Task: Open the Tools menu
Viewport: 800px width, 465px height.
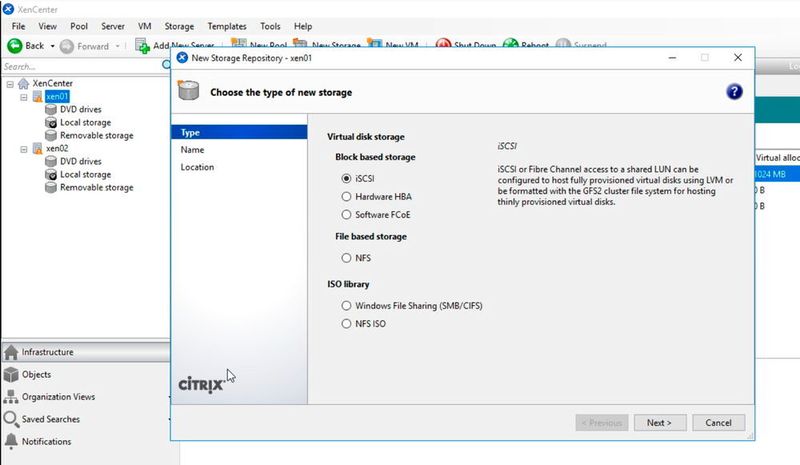Action: 270,26
